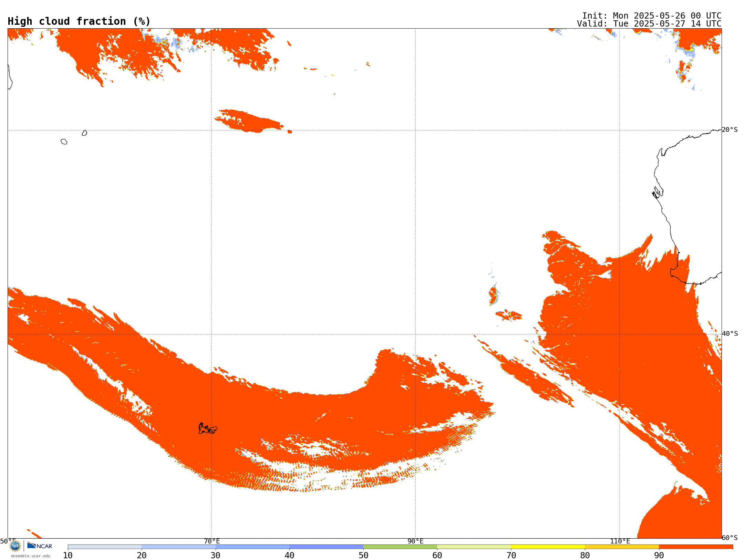The height and width of the screenshot is (560, 744).
Task: Click the 'Init: Mon 2025-05-26 00 UTC' text
Action: 651,15
